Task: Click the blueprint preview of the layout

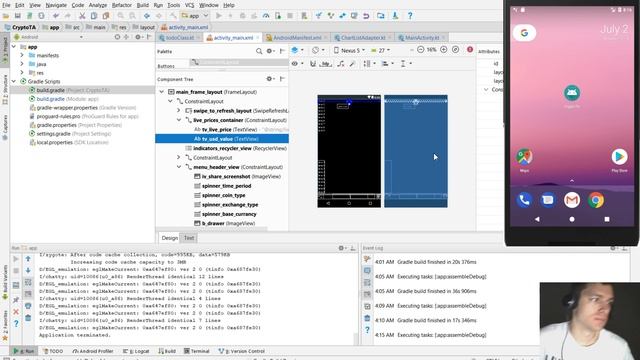Action: [x=416, y=151]
